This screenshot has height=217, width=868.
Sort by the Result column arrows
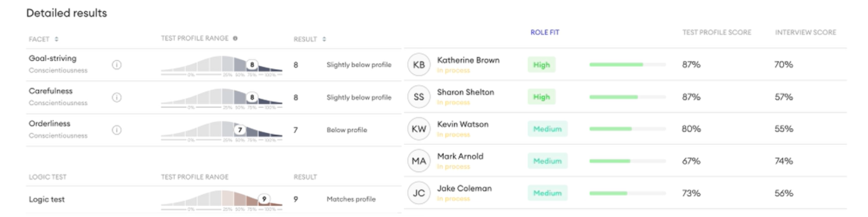tap(324, 39)
